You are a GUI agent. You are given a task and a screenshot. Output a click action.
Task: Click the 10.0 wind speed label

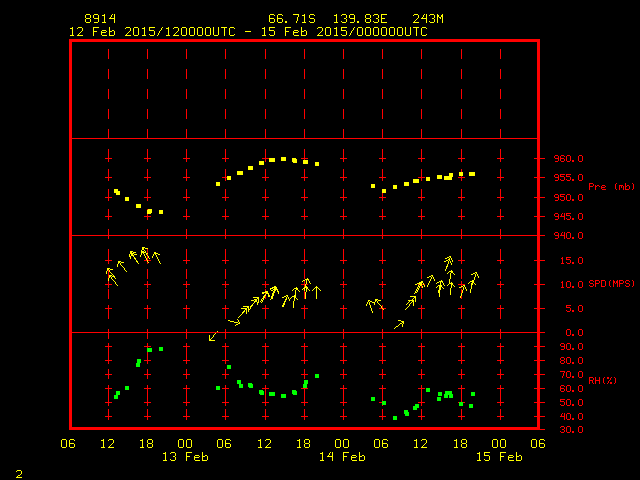coord(572,284)
